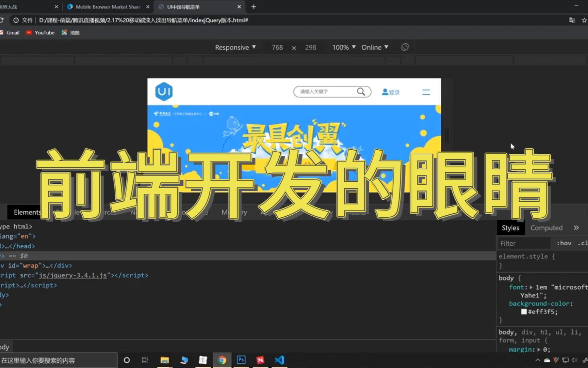Click the element.style rule
The height and width of the screenshot is (368, 588).
526,256
